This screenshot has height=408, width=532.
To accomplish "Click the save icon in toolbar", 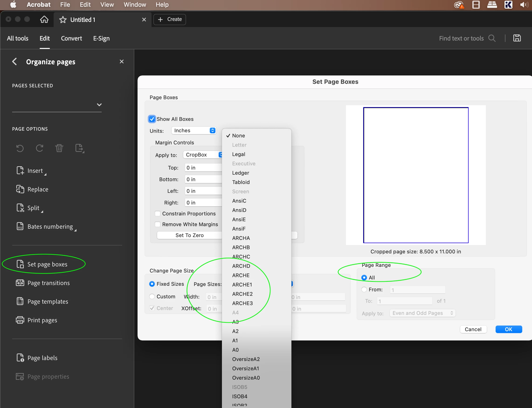I will 517,38.
